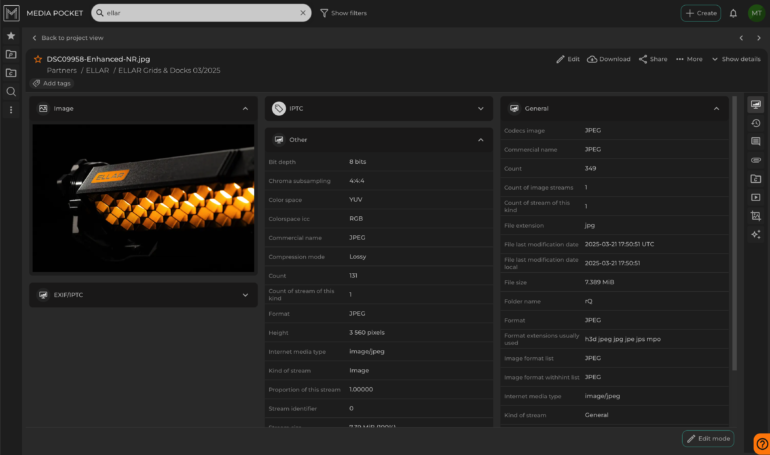
Task: Open the notifications bell
Action: [733, 13]
